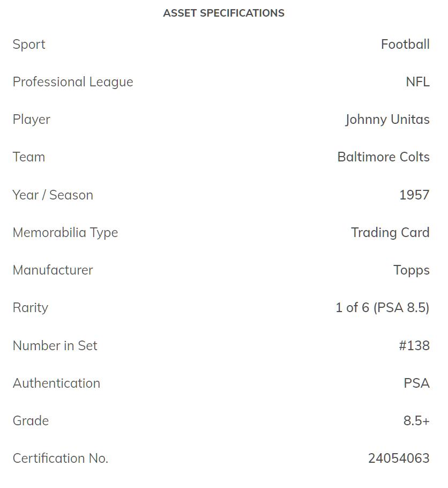
Task: Select the #138 set number
Action: (x=414, y=346)
